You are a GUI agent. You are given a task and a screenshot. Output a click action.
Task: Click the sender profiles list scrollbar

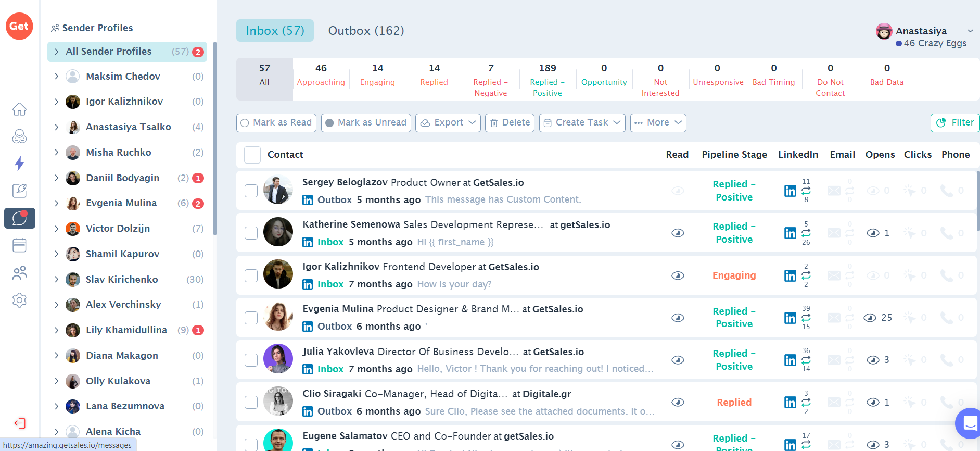pos(214,139)
